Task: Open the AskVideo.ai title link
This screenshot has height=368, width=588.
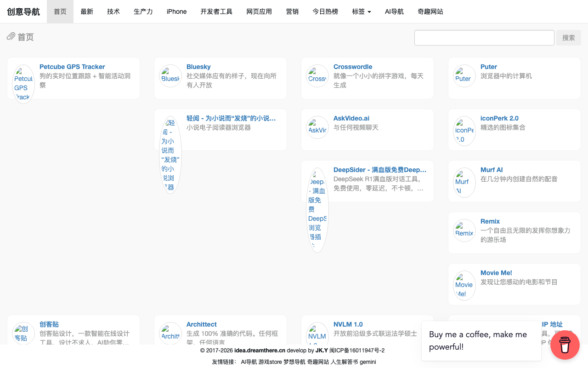Action: (351, 118)
